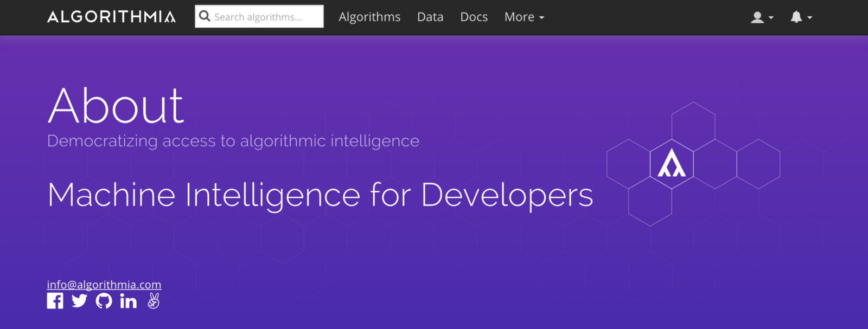Click 'Machine Intelligence for Developers' headline
868x329 pixels.
(320, 195)
